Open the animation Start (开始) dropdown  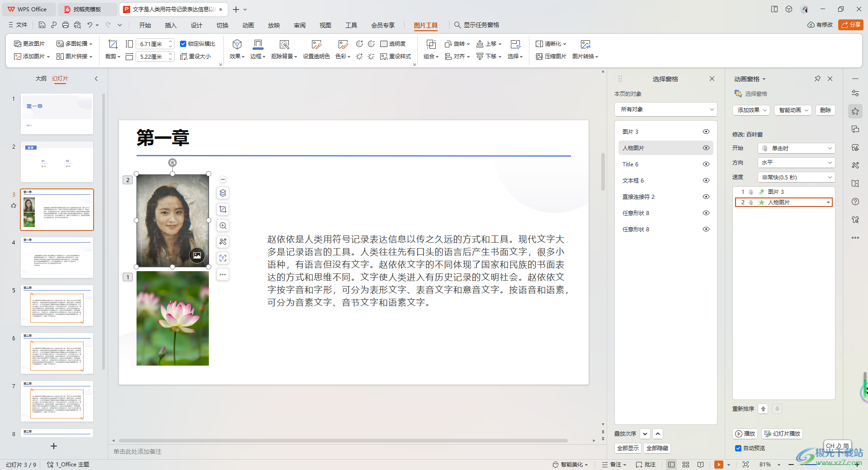point(796,148)
